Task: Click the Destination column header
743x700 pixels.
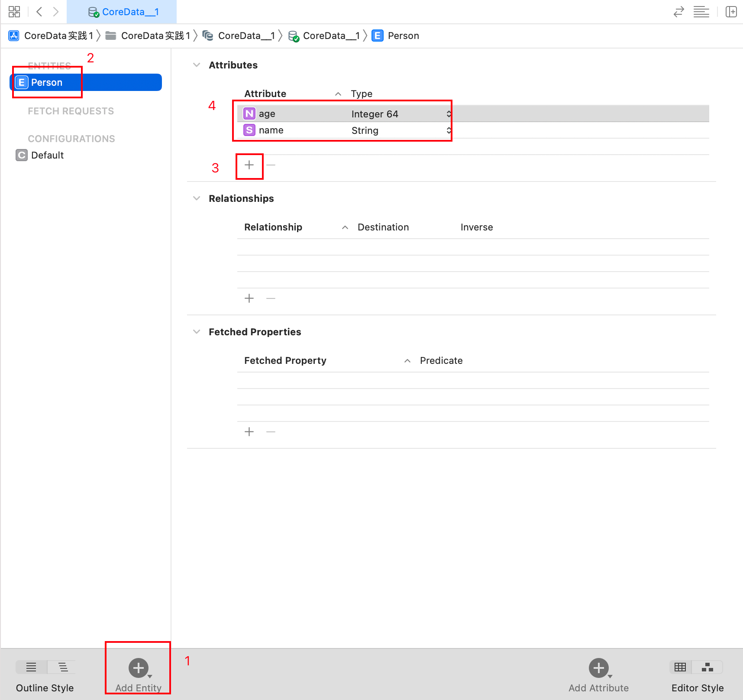Action: [383, 227]
